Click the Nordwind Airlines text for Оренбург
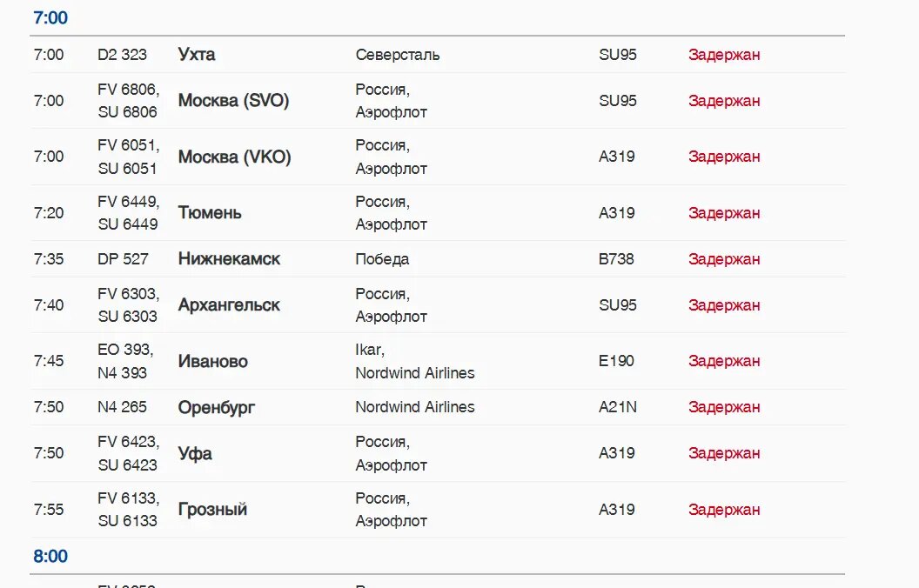Image resolution: width=919 pixels, height=588 pixels. click(415, 407)
